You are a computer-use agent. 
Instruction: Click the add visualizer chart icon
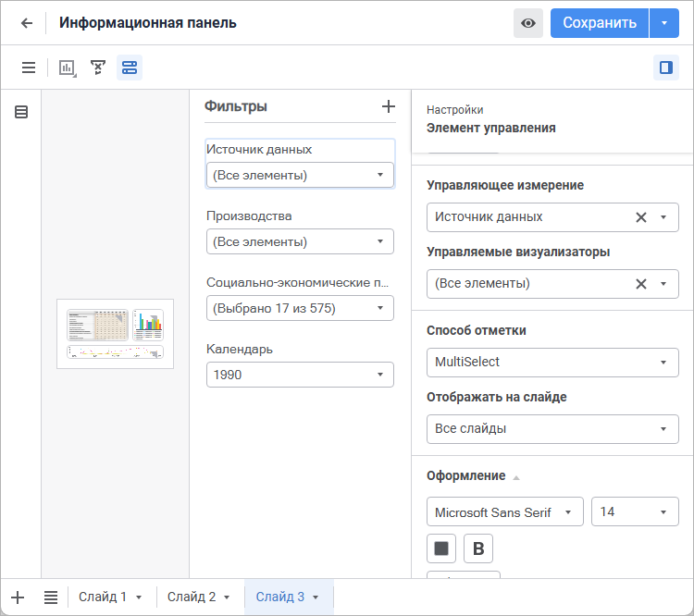tap(68, 68)
